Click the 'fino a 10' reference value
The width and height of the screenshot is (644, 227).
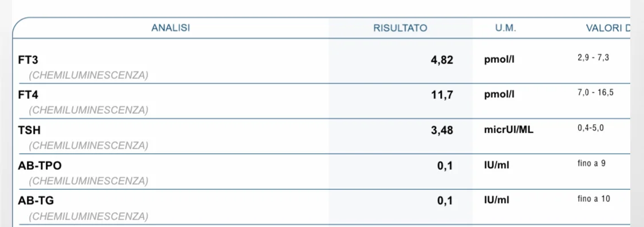click(x=594, y=198)
